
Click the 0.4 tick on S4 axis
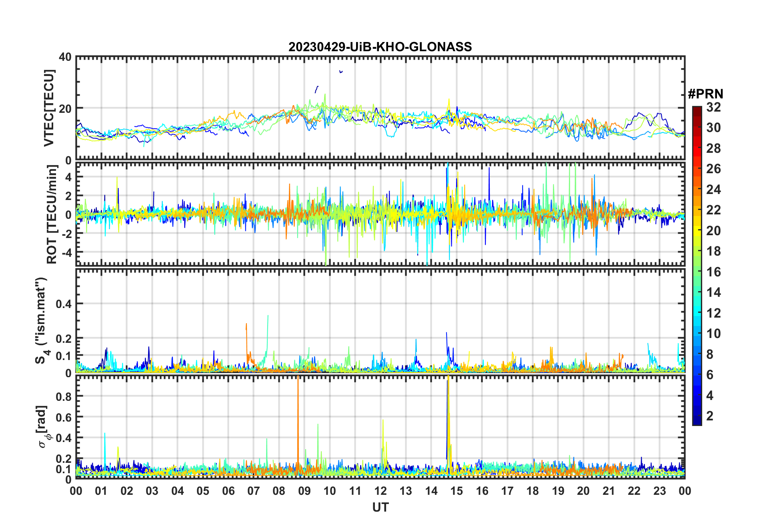tap(64, 304)
